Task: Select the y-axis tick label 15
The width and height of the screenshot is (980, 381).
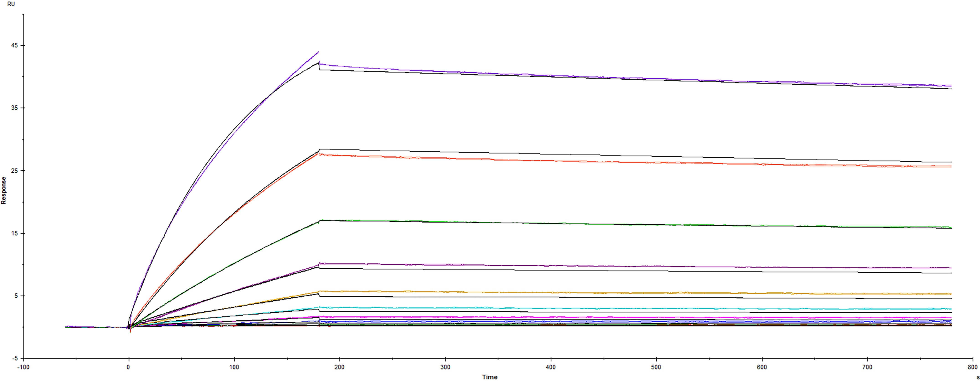Action: coord(14,233)
